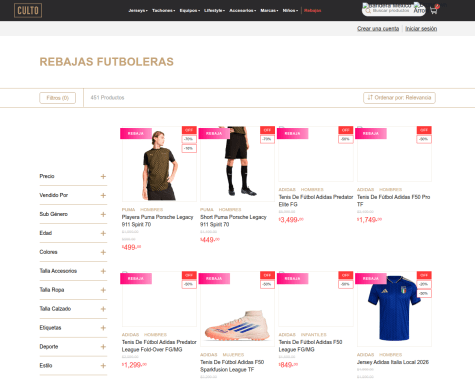Expand the Colores filter
This screenshot has width=475, height=380.
[x=73, y=252]
